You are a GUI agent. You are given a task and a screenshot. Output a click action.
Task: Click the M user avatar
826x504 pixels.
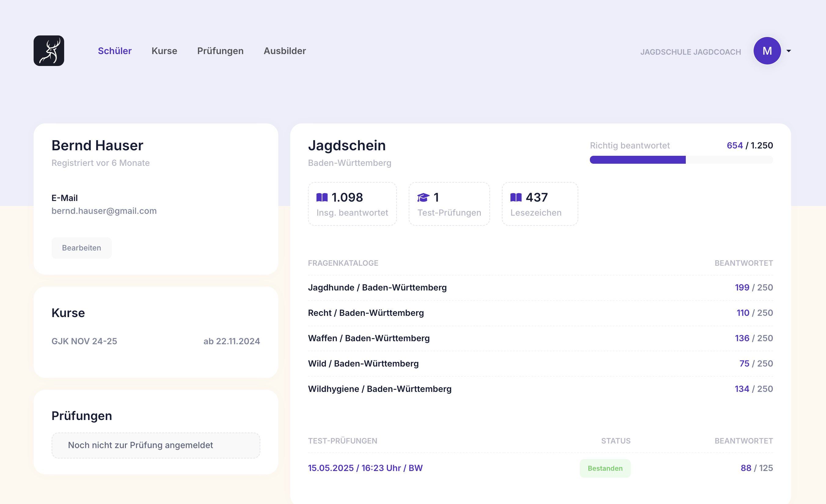[x=767, y=51]
